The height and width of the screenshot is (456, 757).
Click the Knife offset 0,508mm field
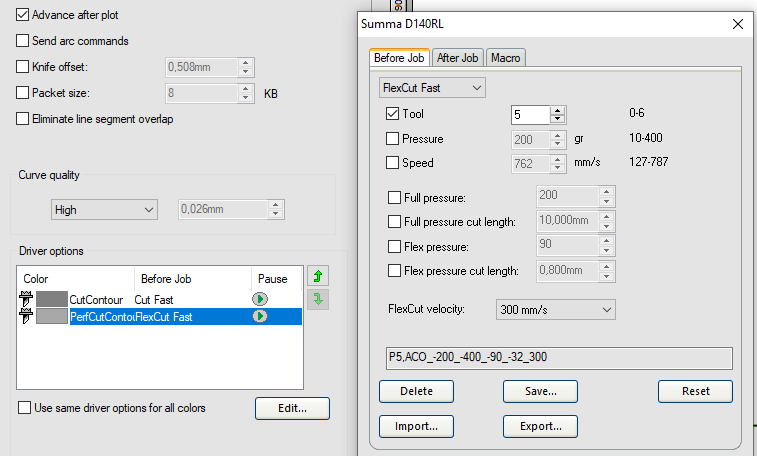[201, 67]
